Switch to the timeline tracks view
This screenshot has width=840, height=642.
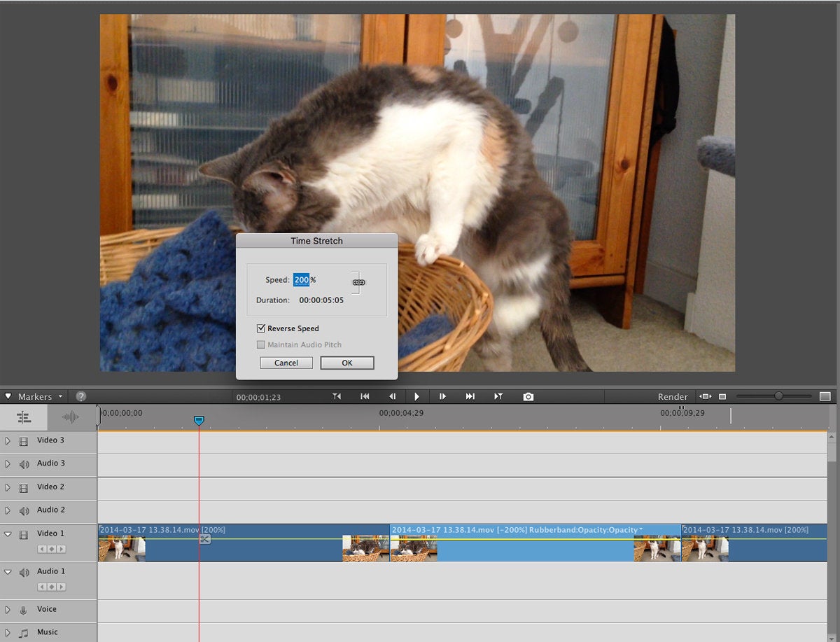coord(24,417)
